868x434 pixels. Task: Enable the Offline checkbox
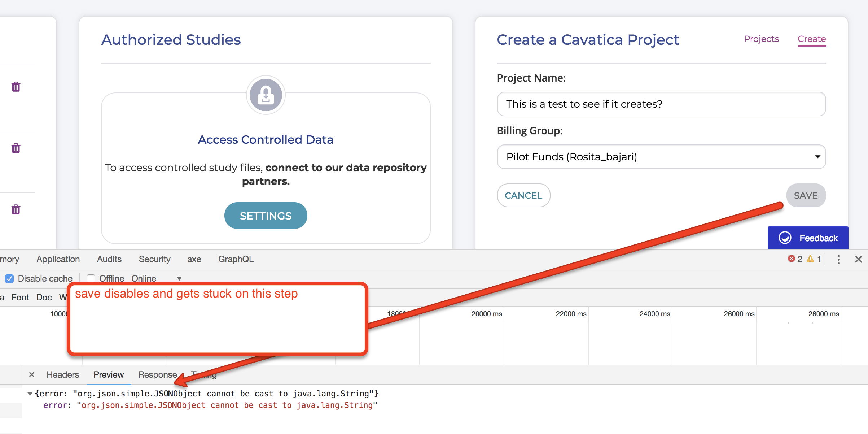(91, 278)
